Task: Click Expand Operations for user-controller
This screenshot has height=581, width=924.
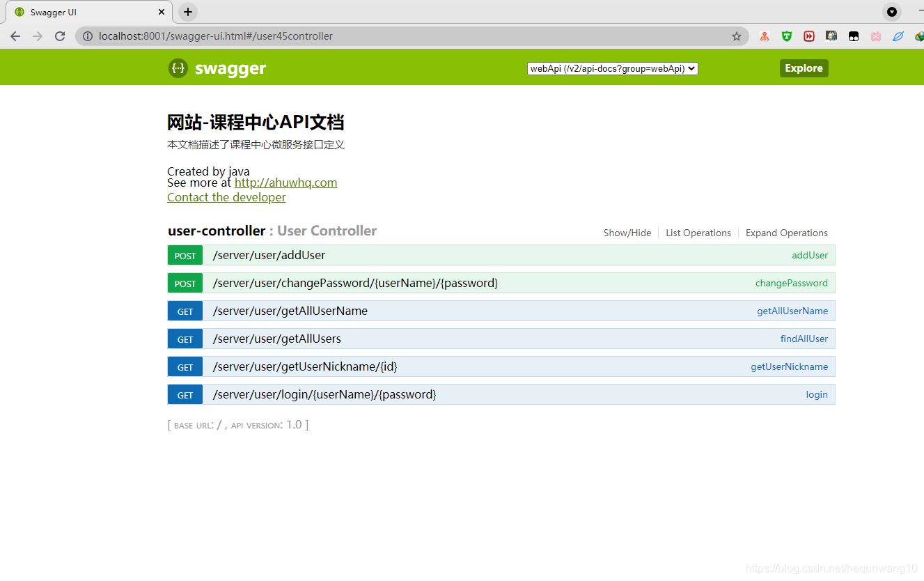Action: (786, 233)
